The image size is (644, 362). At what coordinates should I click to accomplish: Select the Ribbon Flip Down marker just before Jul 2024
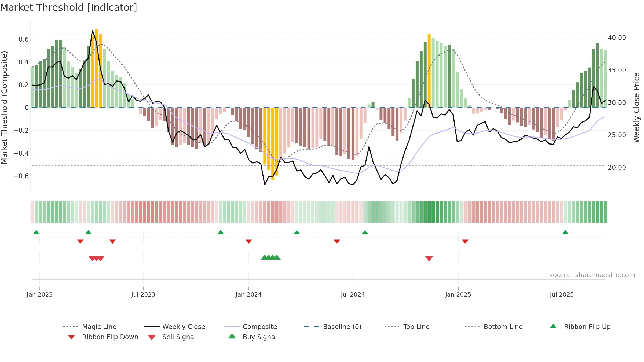click(337, 242)
